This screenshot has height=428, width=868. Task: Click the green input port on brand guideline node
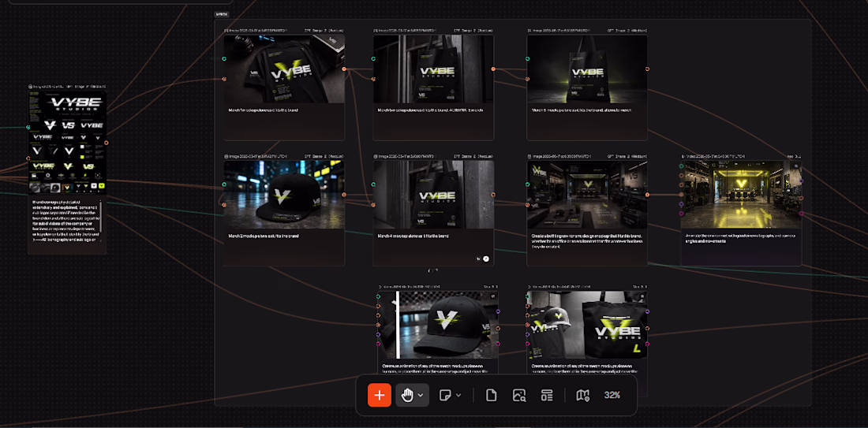[28, 127]
